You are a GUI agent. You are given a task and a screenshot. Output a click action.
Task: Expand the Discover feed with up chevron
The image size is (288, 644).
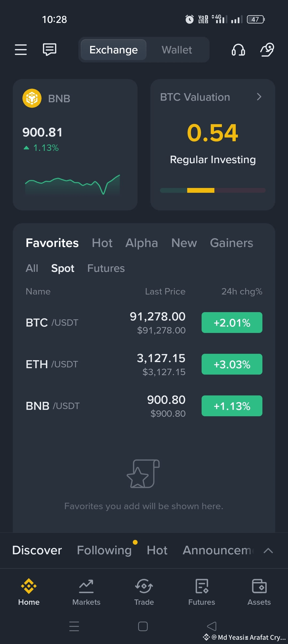pos(268,550)
